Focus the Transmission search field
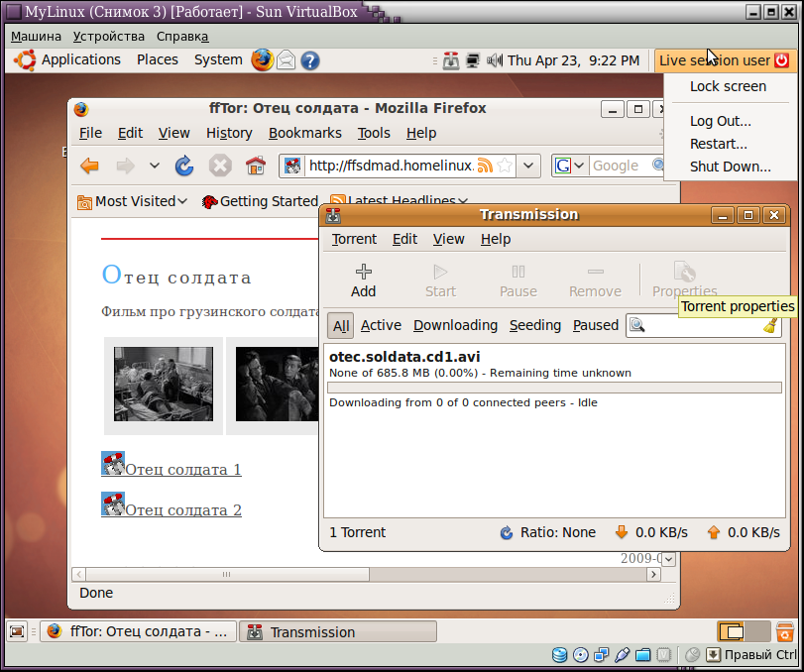 [704, 325]
